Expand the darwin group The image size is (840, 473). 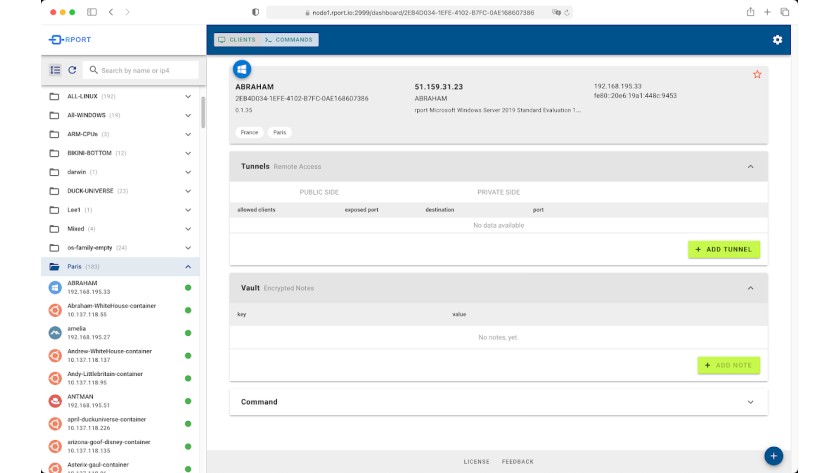(x=188, y=172)
